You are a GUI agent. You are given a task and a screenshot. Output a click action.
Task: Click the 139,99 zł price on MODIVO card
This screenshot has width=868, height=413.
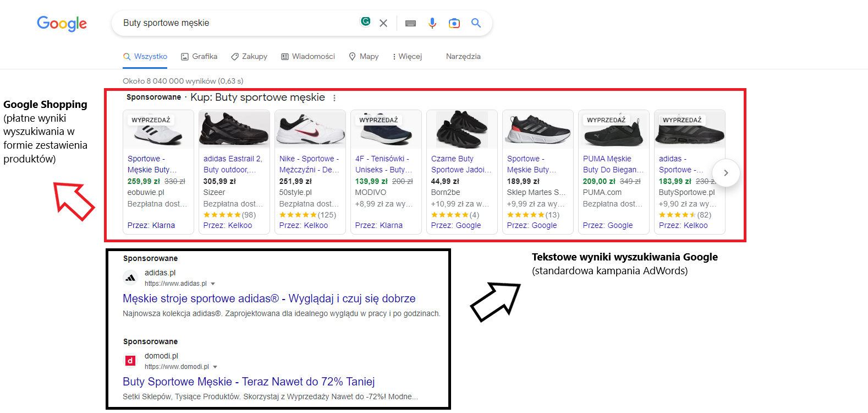(x=372, y=181)
